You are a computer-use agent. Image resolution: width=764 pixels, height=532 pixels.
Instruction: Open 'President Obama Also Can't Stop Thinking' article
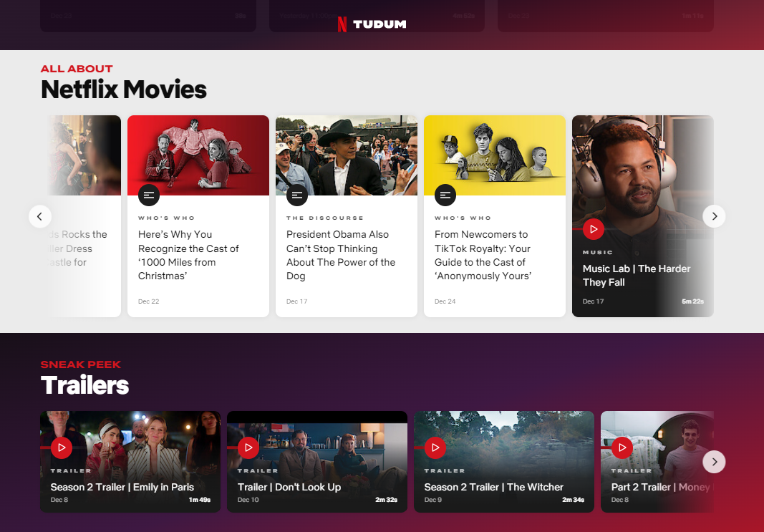click(x=341, y=256)
